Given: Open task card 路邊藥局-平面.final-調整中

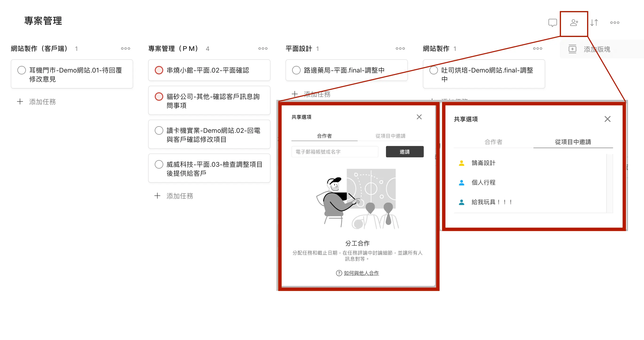Looking at the screenshot, I should [346, 70].
